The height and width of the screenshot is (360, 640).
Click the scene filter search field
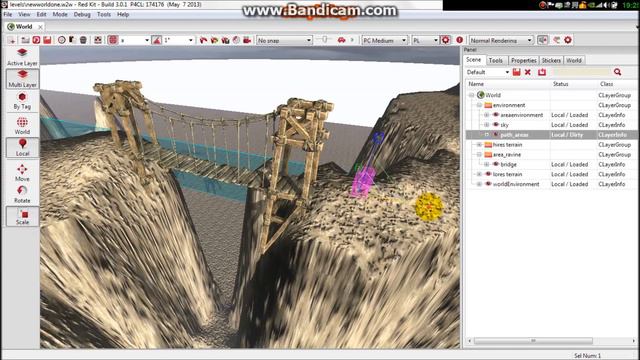pyautogui.click(x=582, y=72)
